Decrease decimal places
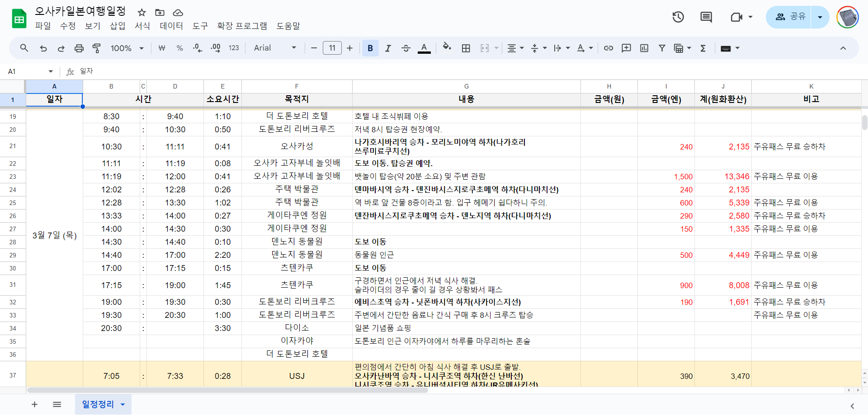 (198, 48)
